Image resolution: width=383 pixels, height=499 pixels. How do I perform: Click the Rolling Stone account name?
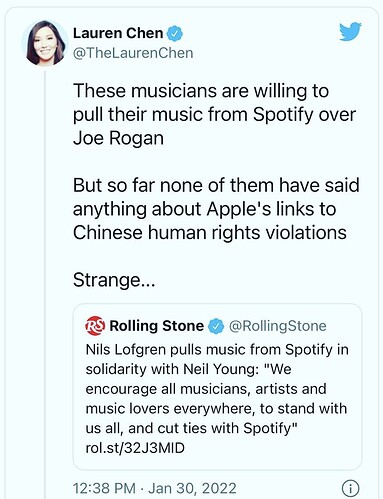pyautogui.click(x=157, y=326)
